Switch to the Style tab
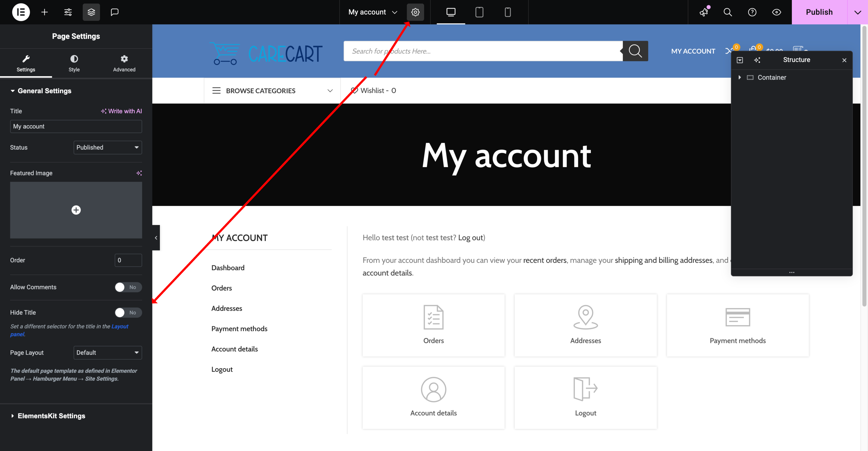This screenshot has width=868, height=451. (x=74, y=63)
